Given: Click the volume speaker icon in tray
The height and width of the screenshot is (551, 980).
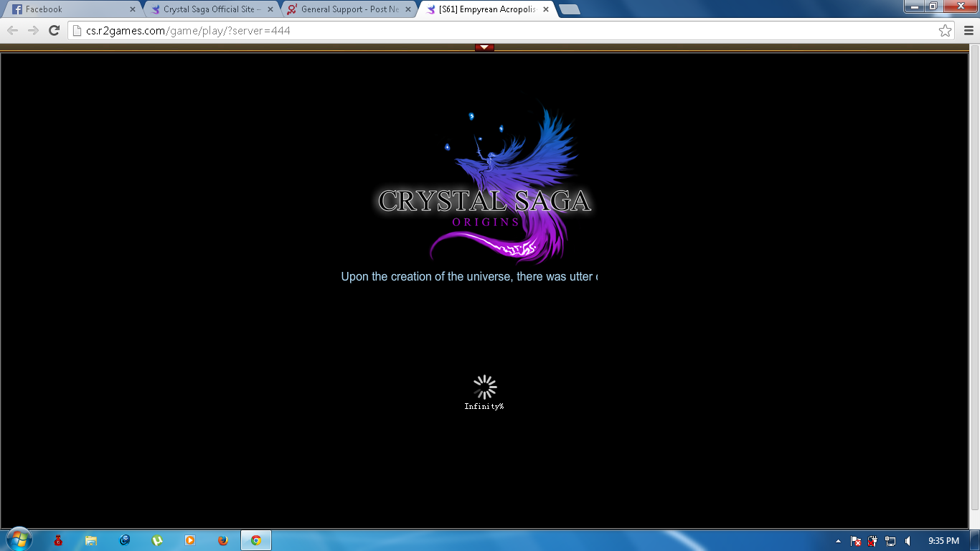Looking at the screenshot, I should [x=908, y=541].
